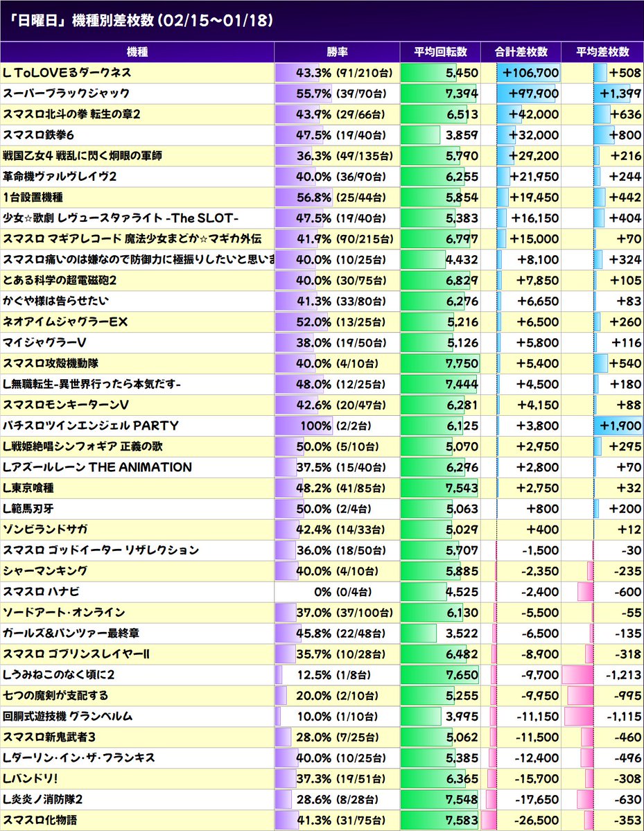Click シャーマンキング machine name

[x=45, y=571]
